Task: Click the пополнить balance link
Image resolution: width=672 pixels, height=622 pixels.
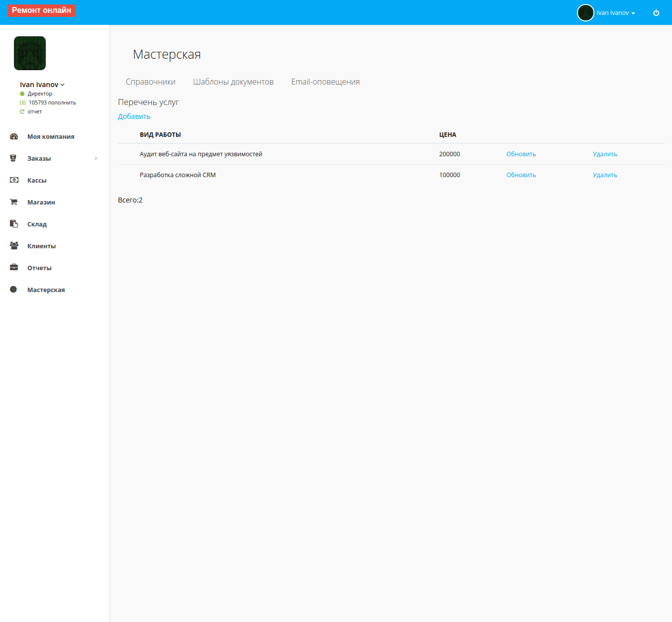Action: (x=62, y=103)
